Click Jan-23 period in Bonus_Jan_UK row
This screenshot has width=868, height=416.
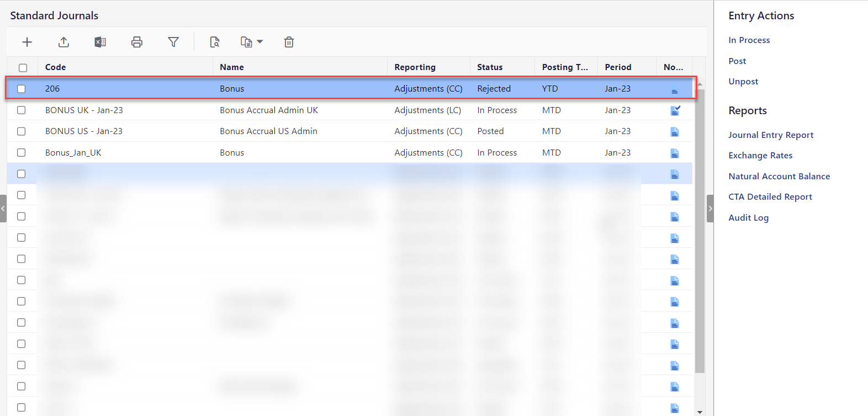617,152
